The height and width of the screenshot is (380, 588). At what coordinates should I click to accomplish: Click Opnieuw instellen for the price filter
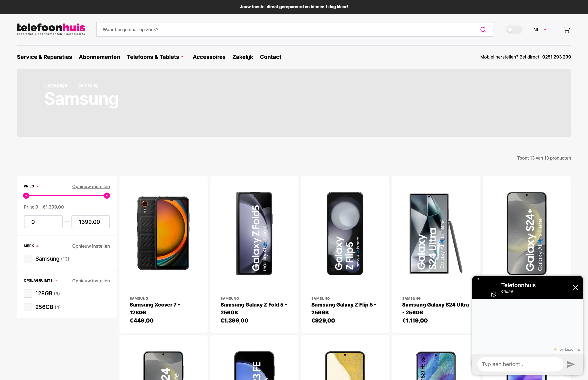(91, 187)
